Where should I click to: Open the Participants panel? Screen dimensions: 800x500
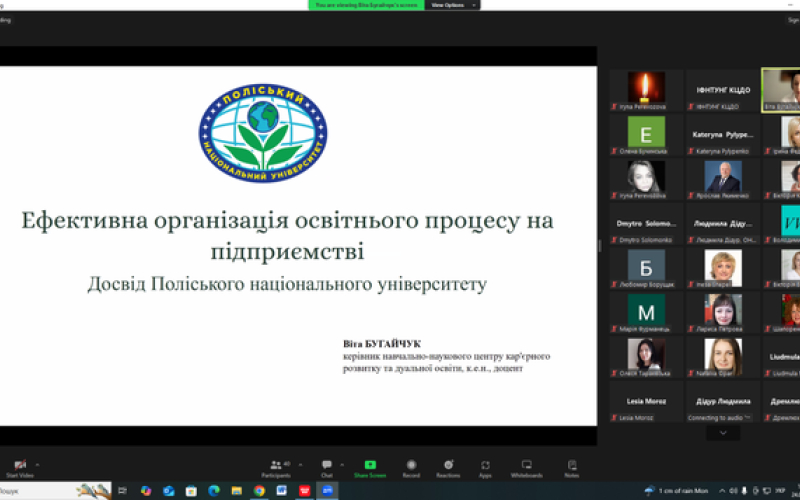[276, 468]
